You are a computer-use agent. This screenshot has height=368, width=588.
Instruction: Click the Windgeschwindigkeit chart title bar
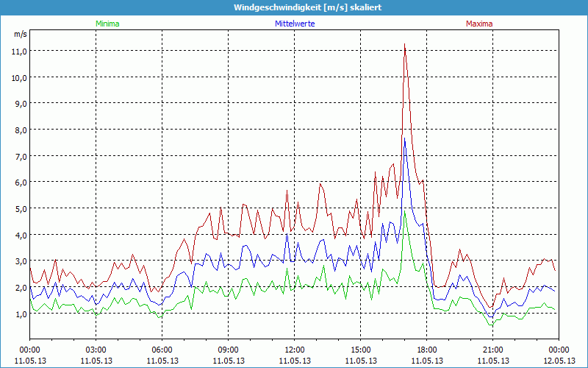tap(294, 7)
